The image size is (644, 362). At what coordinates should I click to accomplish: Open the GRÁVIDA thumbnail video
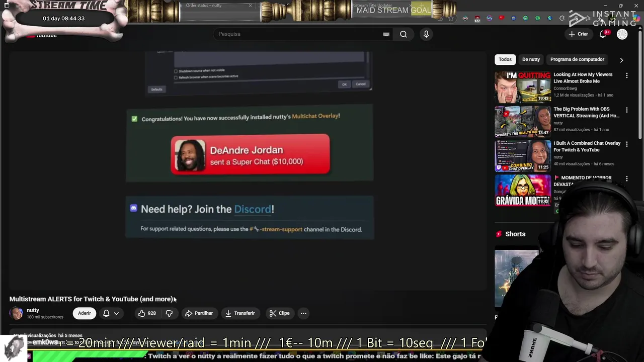tap(523, 190)
